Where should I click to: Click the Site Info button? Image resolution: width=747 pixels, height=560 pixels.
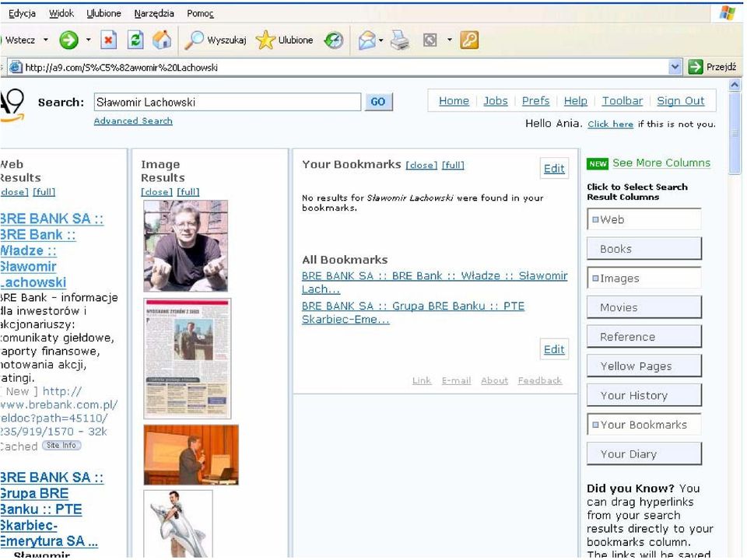coord(61,445)
